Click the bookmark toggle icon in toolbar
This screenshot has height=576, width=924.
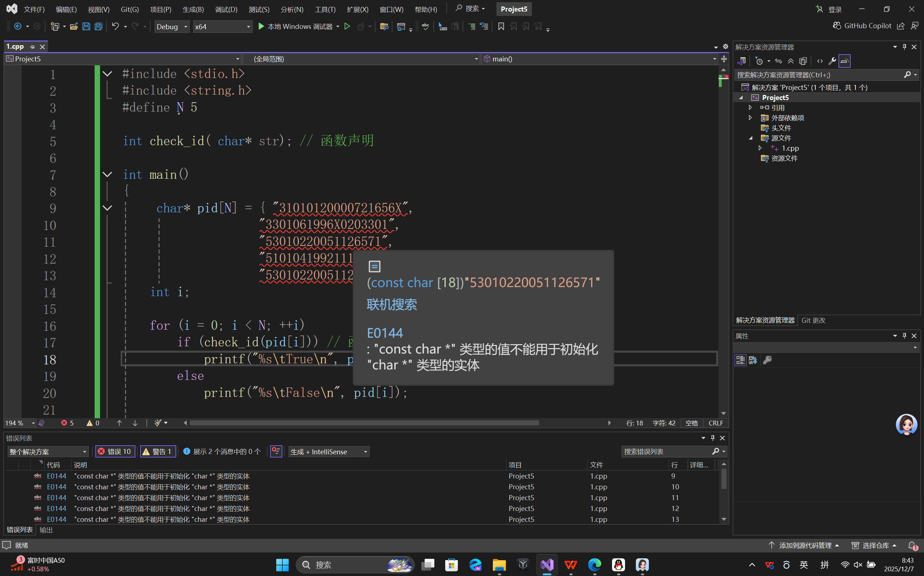click(501, 26)
